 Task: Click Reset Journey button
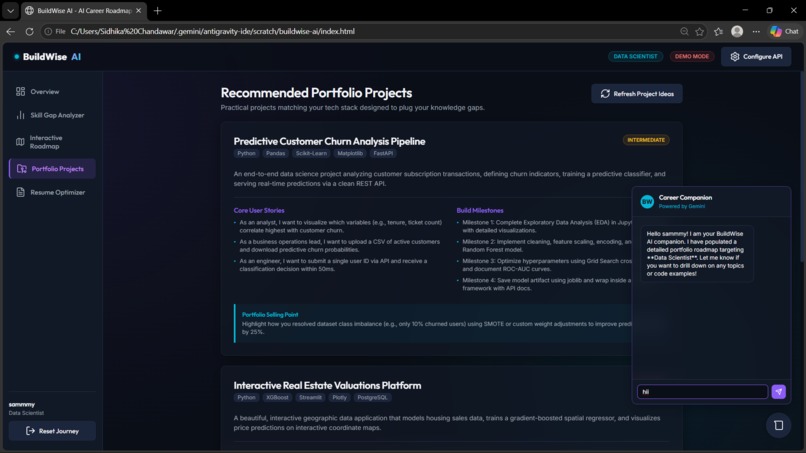[52, 431]
